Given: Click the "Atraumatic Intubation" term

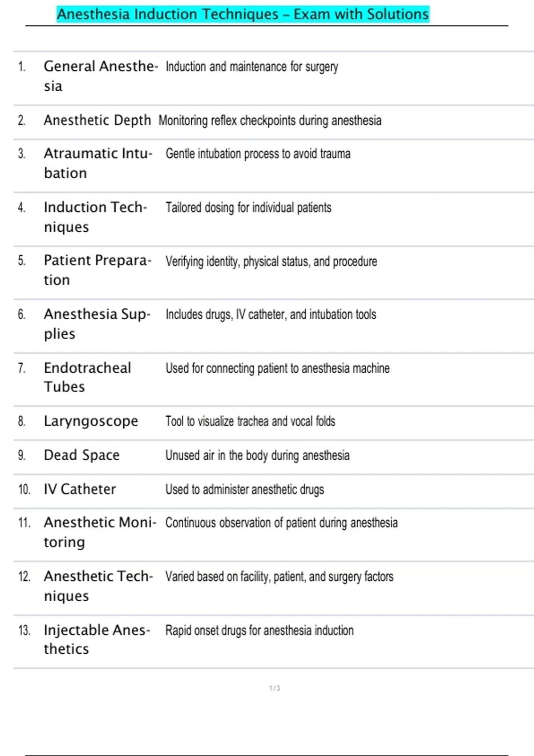Looking at the screenshot, I should coord(98,163).
